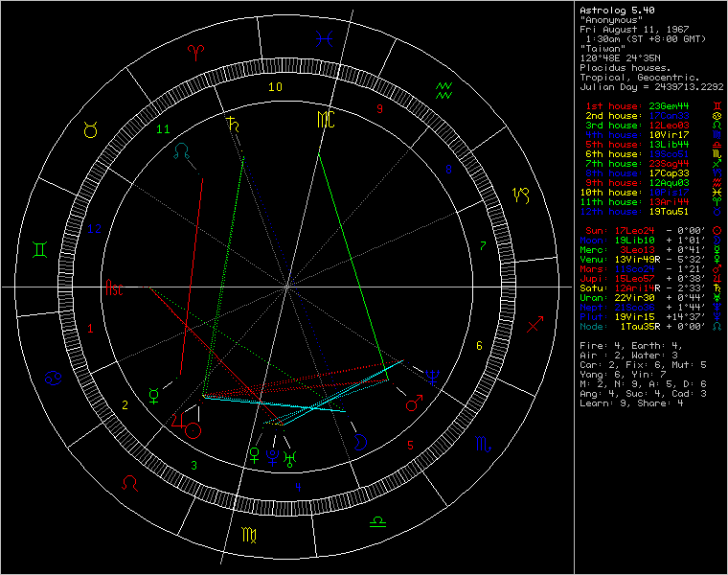Viewport: 728px width, 575px height.
Task: Click the red Aries glyph on the wheel
Action: coord(195,53)
